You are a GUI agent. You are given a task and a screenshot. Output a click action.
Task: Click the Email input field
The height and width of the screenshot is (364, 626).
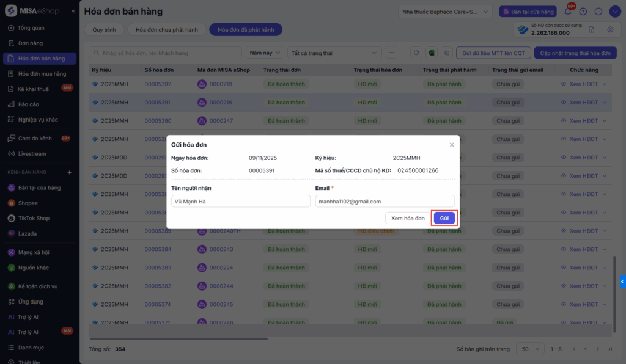[385, 201]
